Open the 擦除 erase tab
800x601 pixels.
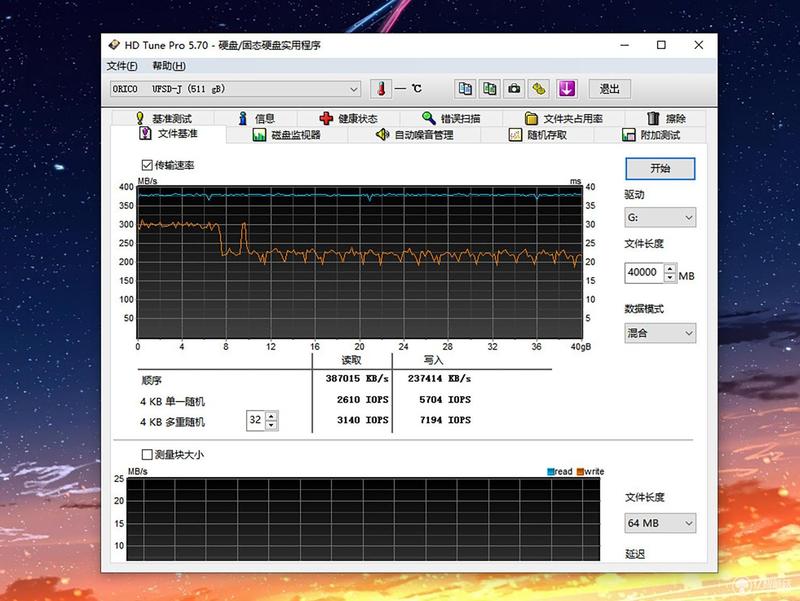[x=666, y=118]
